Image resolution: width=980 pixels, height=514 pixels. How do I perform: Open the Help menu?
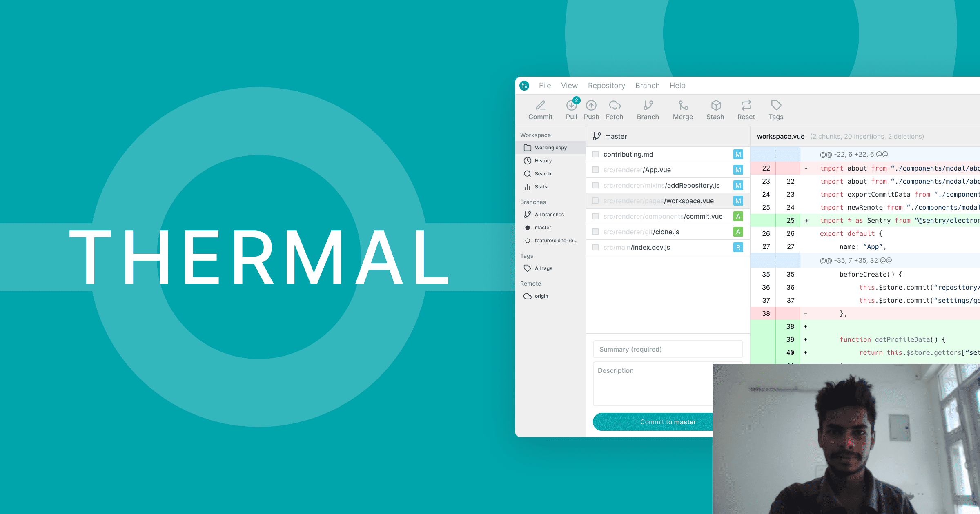677,86
